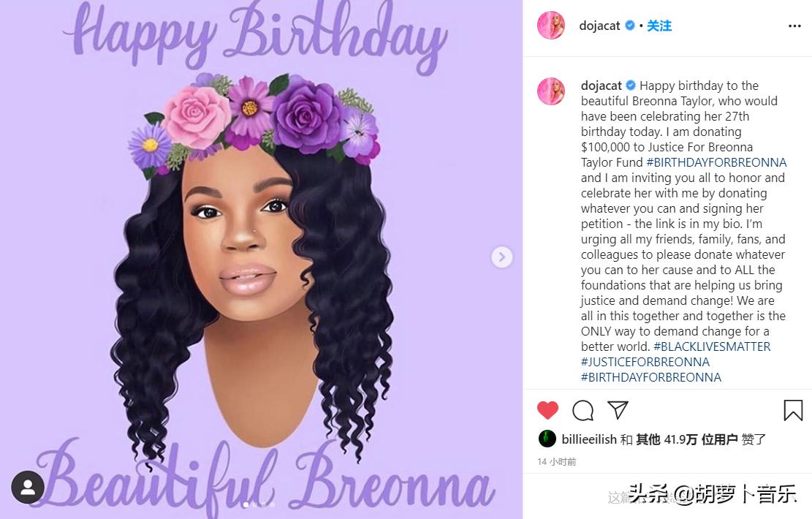This screenshot has height=519, width=812.
Task: Open the comment bubble icon
Action: 583,410
